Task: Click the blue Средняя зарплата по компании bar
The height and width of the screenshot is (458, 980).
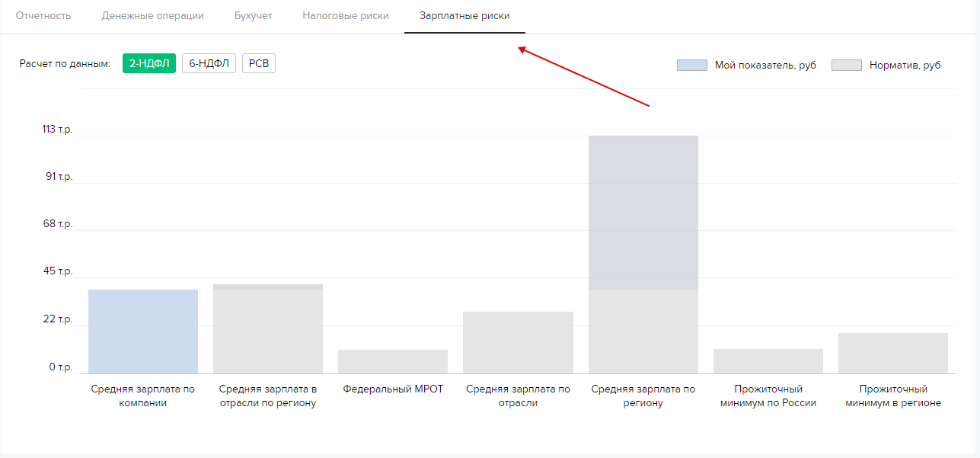Action: coord(143,331)
